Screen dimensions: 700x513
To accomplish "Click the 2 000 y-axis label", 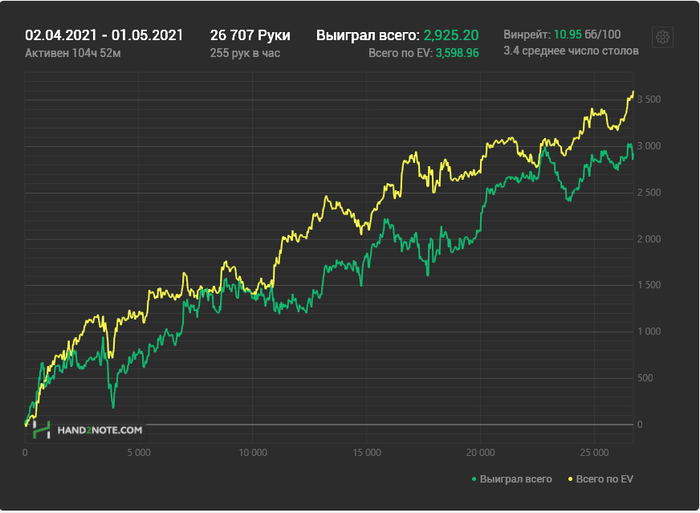I will 649,239.
